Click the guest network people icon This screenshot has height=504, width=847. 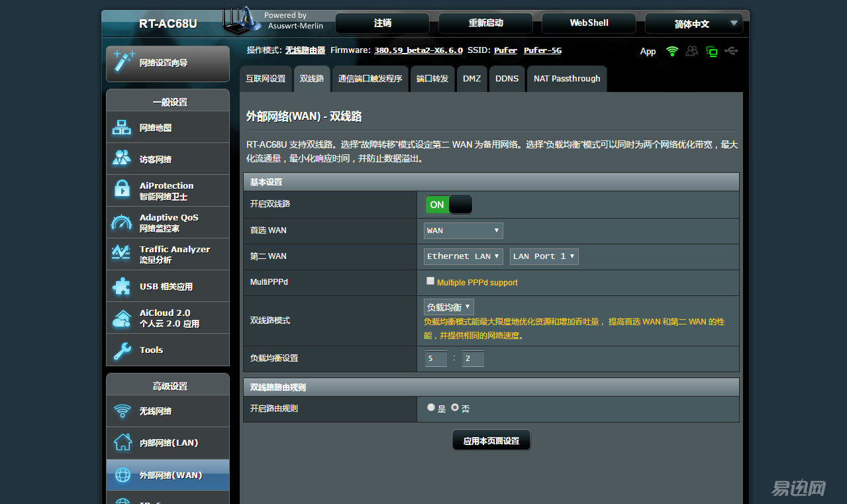tap(122, 158)
